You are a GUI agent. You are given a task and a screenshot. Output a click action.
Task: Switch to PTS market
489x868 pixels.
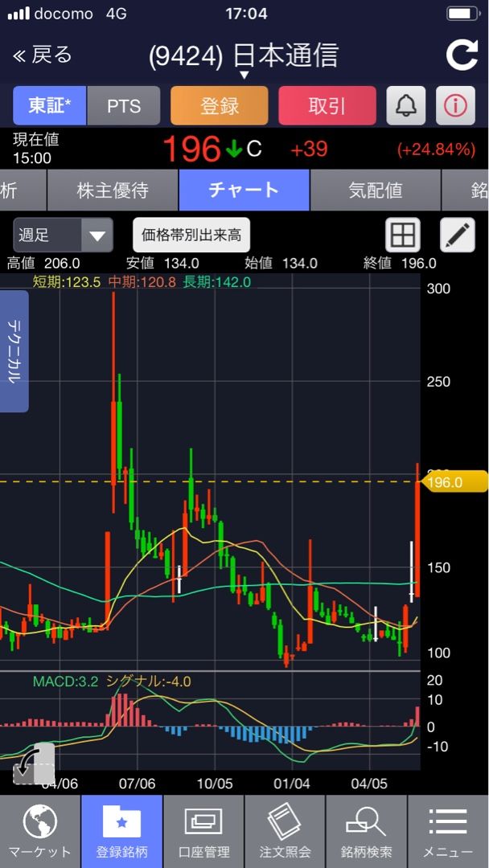124,106
